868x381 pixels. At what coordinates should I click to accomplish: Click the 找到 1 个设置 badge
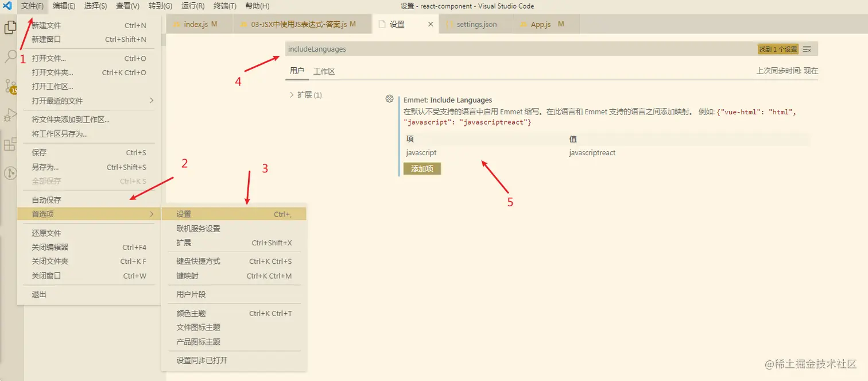click(778, 49)
